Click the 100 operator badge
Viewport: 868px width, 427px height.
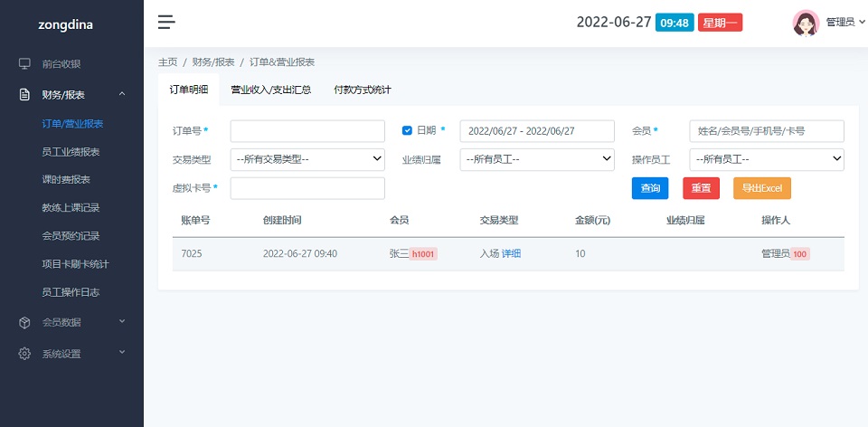(800, 254)
